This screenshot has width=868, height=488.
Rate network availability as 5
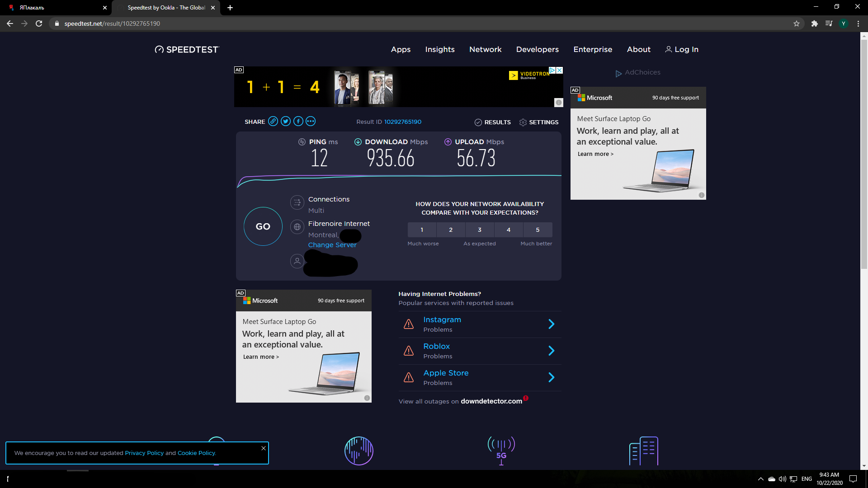[x=538, y=230]
